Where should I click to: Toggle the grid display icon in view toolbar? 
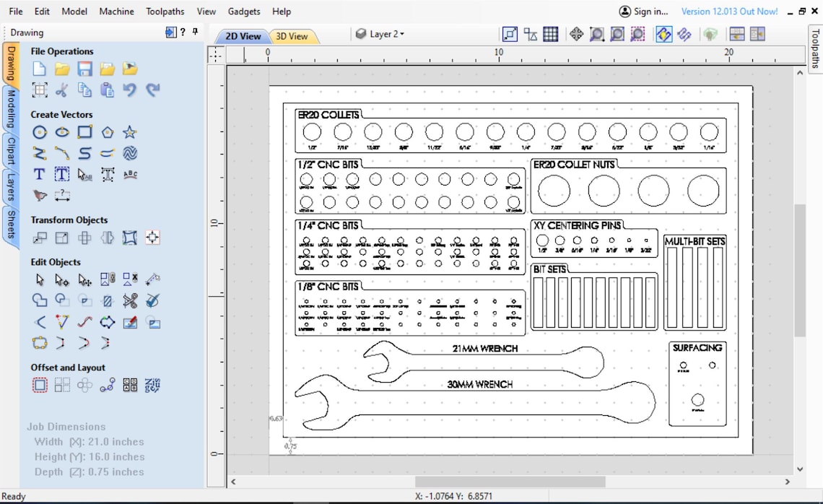coord(550,35)
